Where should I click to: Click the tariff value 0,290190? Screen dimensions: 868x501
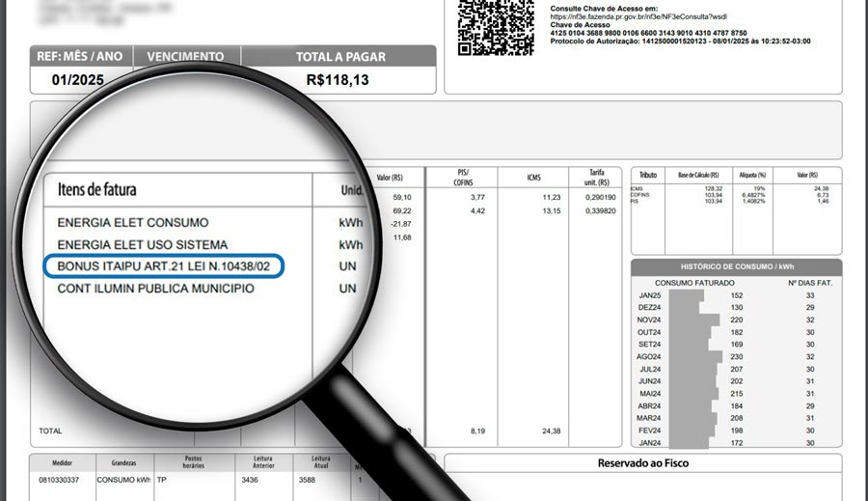pyautogui.click(x=601, y=197)
